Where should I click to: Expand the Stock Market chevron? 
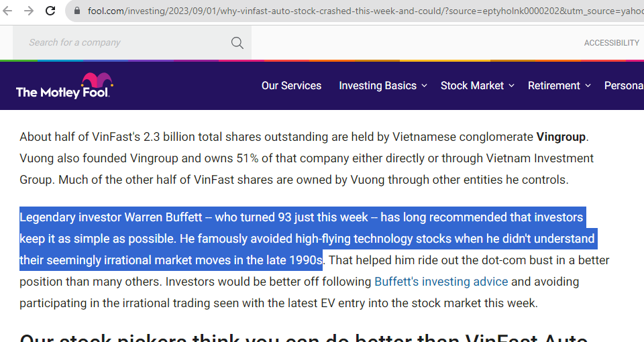tap(511, 86)
